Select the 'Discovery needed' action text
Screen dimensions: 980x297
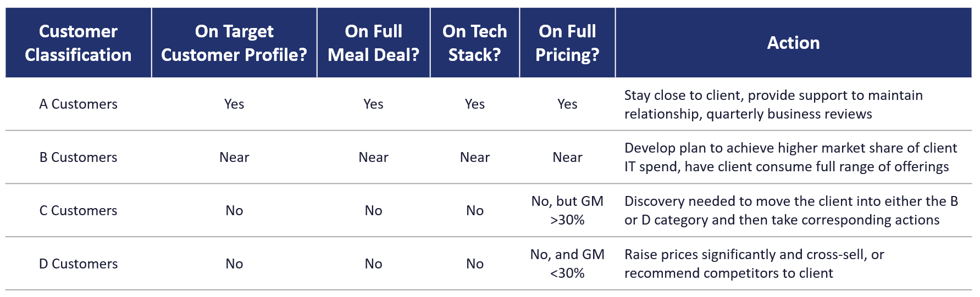(x=790, y=211)
